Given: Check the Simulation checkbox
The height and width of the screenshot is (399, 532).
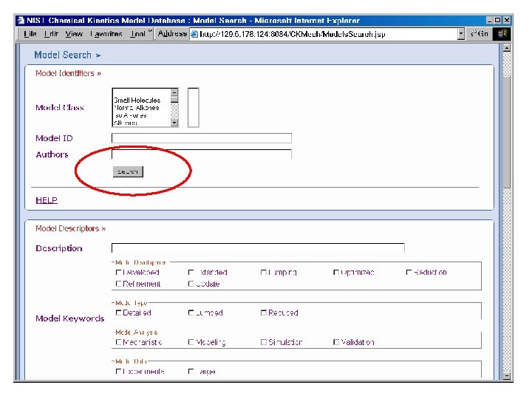Looking at the screenshot, I should point(264,342).
